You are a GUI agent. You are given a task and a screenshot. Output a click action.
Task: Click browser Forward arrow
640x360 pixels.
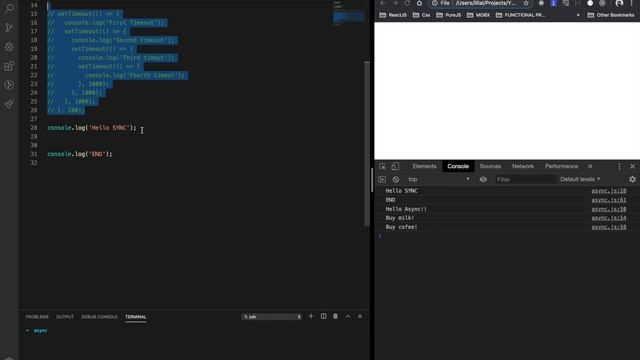click(x=395, y=3)
